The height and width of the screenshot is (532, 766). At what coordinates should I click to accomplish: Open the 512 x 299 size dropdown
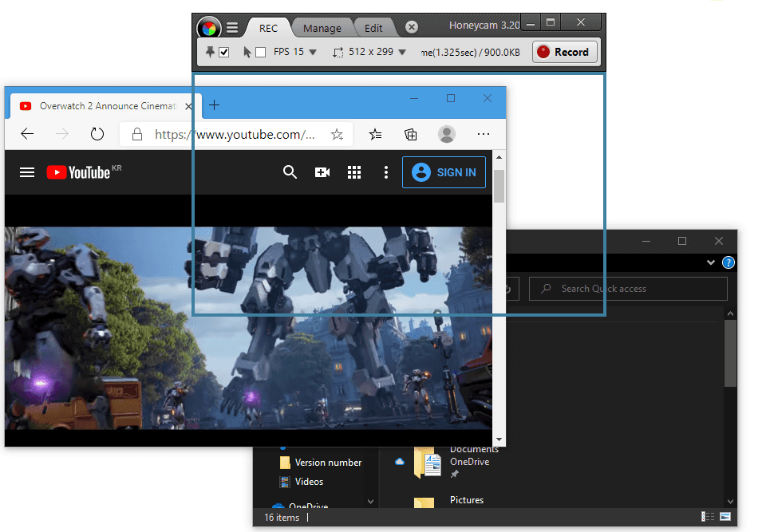click(402, 53)
